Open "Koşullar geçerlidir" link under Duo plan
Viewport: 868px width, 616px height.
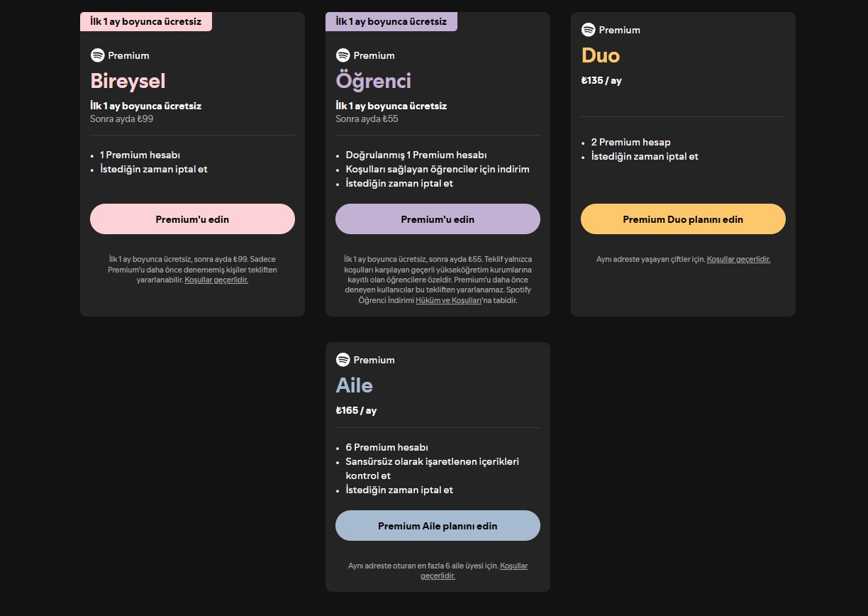click(738, 260)
